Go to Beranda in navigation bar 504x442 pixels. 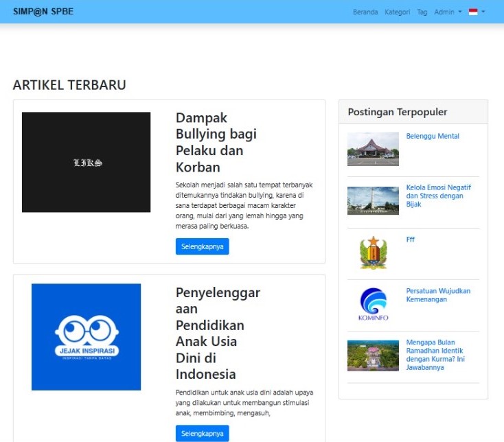[x=365, y=12]
